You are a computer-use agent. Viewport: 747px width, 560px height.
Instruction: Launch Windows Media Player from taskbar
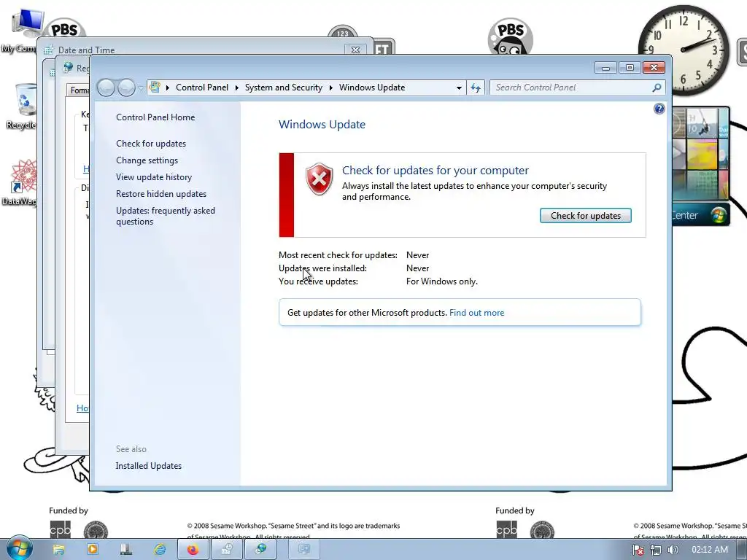point(93,550)
